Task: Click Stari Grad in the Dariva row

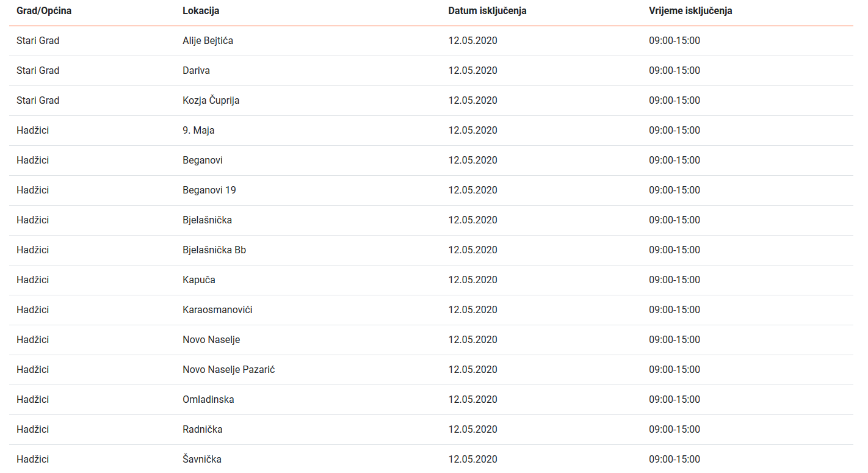Action: (38, 71)
